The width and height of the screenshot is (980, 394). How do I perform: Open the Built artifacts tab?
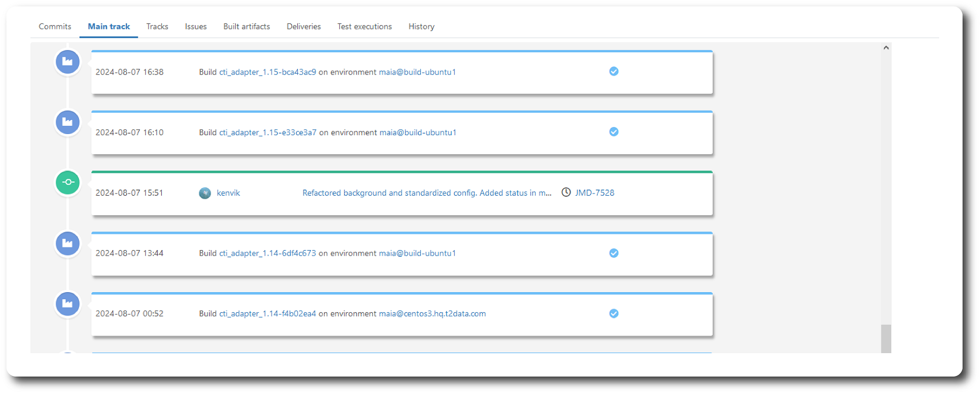pos(247,27)
